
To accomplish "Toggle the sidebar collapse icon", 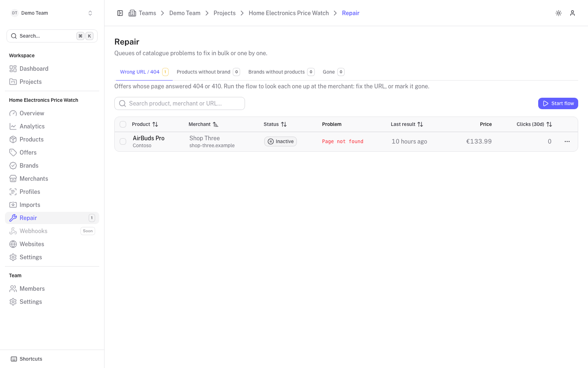I will tap(120, 13).
